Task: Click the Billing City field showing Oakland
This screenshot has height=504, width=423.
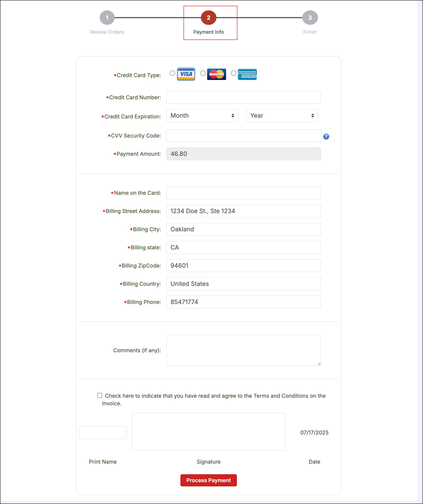Action: 244,229
